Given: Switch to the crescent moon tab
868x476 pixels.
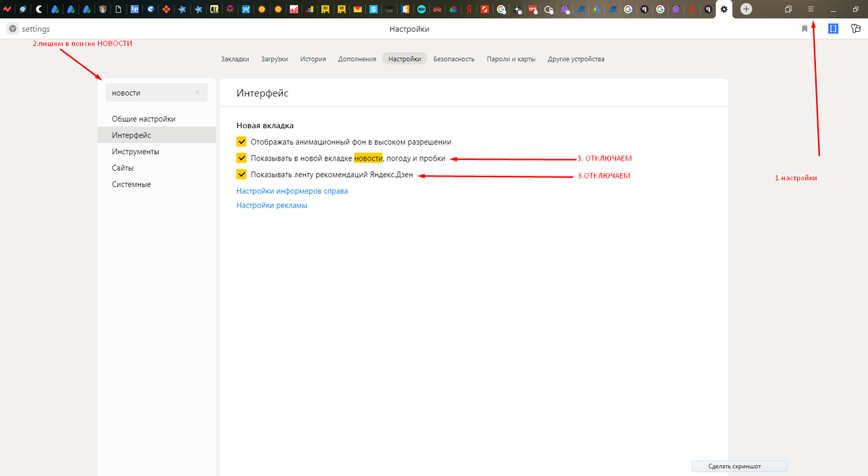Looking at the screenshot, I should (39, 9).
